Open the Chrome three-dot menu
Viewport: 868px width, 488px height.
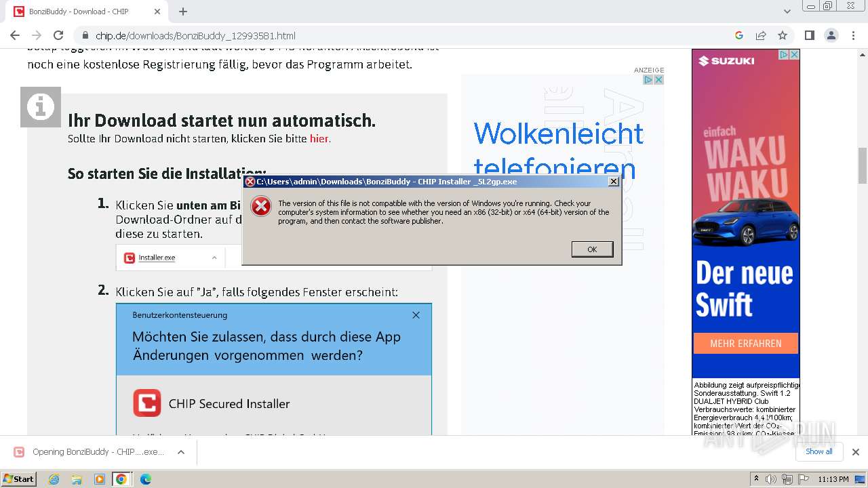pos(853,35)
